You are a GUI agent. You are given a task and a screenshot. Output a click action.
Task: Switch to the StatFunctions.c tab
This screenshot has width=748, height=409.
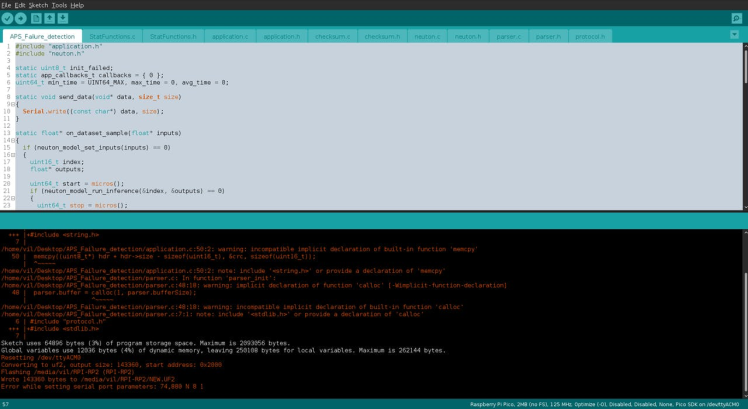112,36
